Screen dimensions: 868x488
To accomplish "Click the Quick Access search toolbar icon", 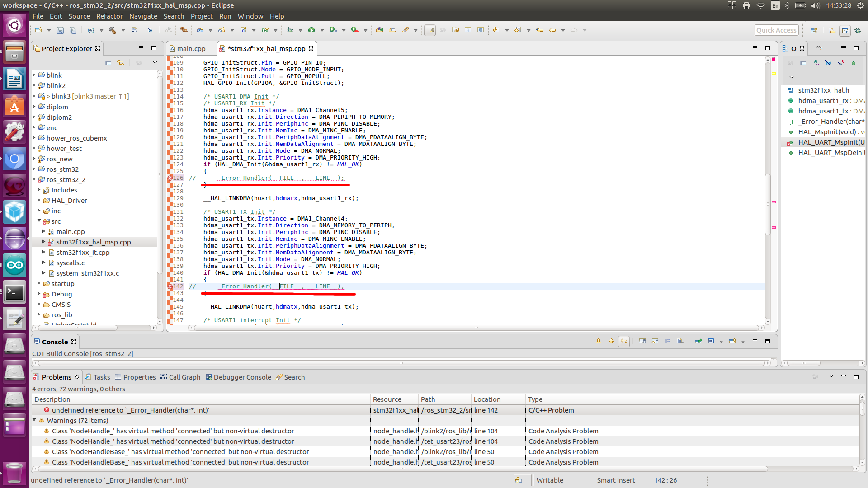I will (776, 30).
